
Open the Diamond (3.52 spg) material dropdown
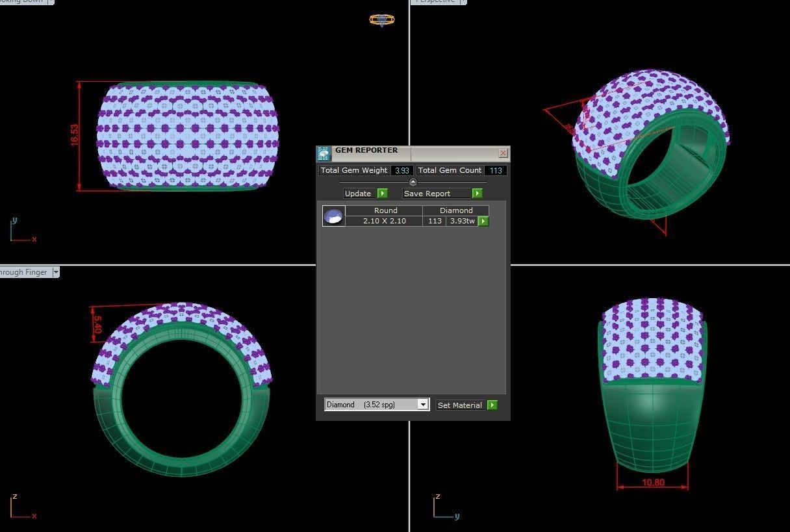(x=423, y=405)
